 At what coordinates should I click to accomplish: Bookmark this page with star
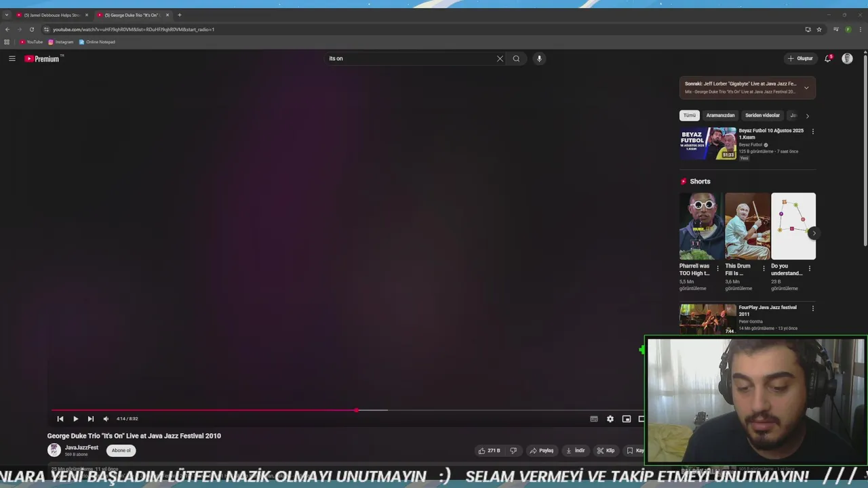819,29
